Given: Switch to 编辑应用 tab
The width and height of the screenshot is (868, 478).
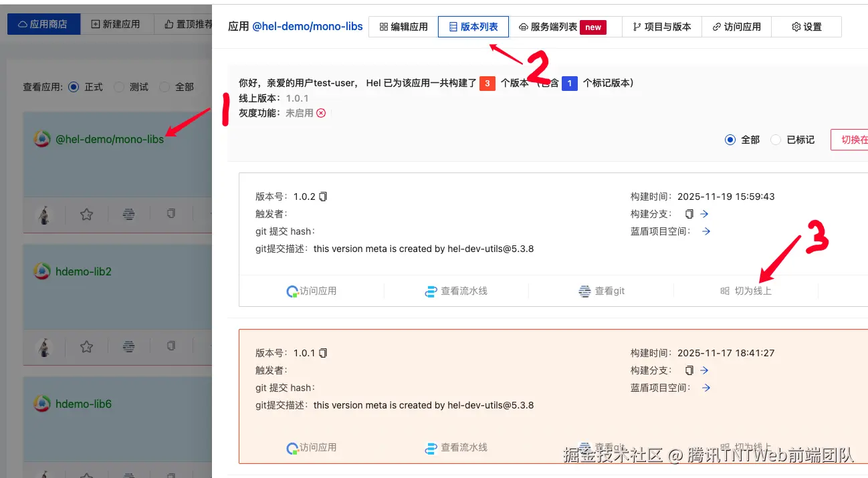Looking at the screenshot, I should [x=403, y=27].
